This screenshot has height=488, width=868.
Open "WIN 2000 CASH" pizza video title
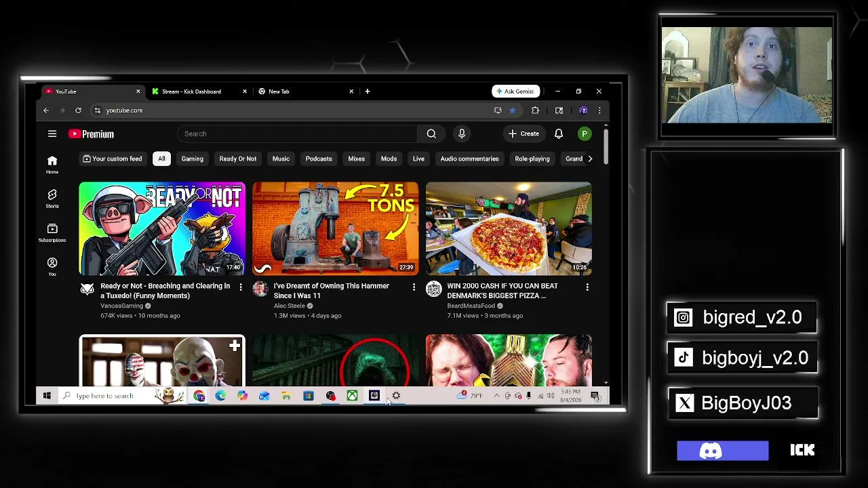502,291
